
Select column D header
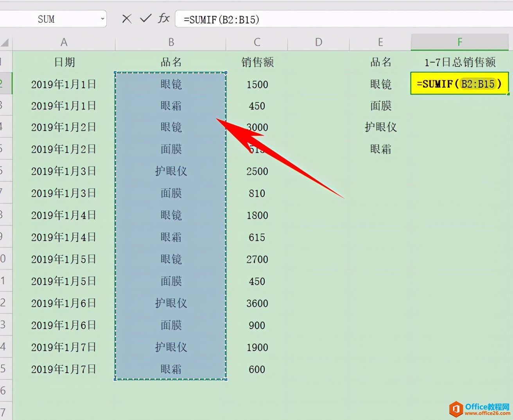point(319,42)
